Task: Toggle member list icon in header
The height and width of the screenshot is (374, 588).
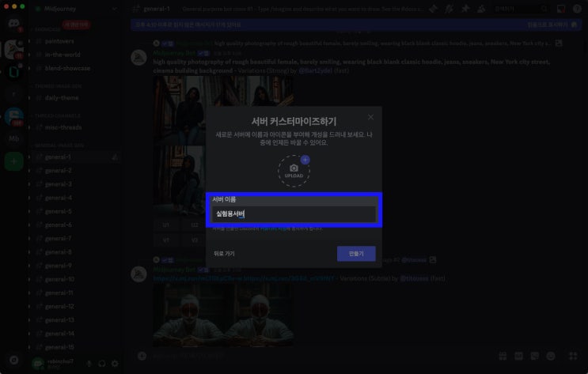Action: point(481,9)
